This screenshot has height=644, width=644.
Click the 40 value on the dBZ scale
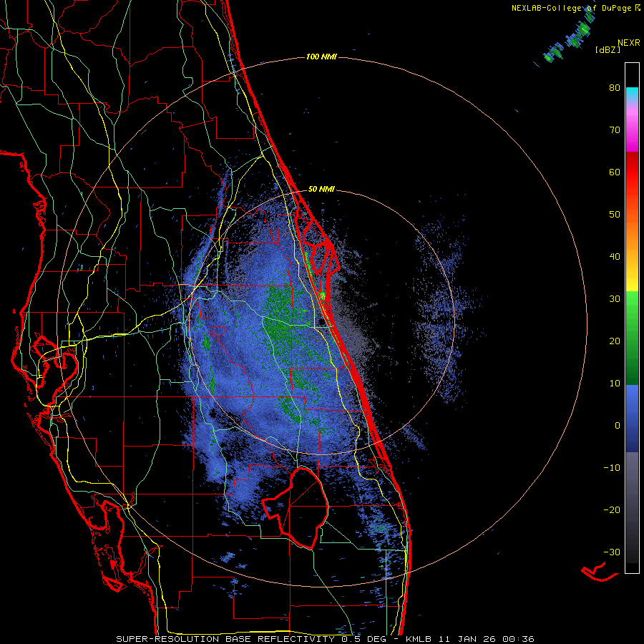(615, 257)
